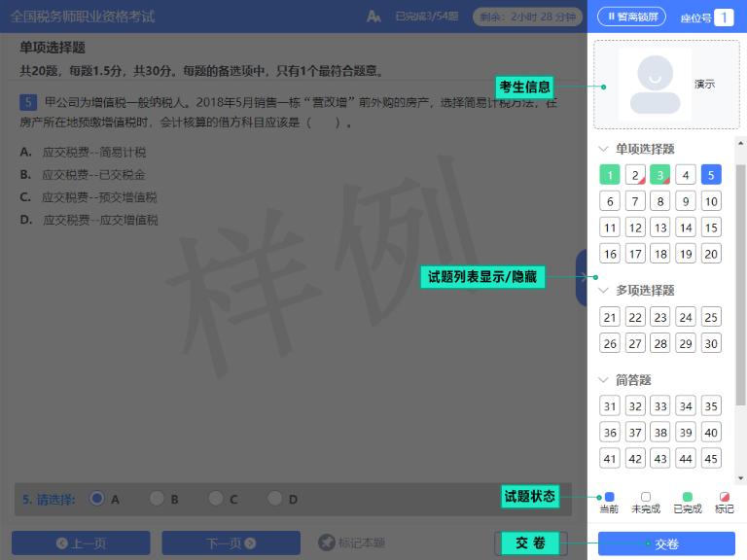Open question 31 in short answer section
Image resolution: width=747 pixels, height=560 pixels.
610,406
